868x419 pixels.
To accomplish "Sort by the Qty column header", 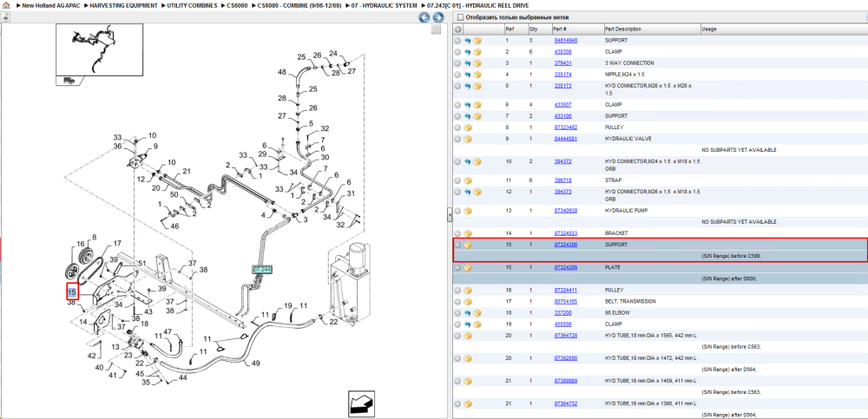I will click(539, 29).
